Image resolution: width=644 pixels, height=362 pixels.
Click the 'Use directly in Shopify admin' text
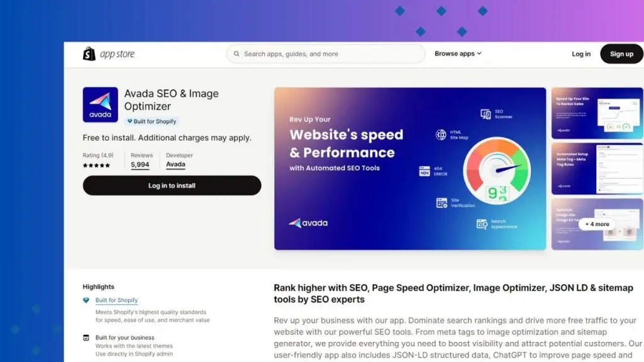(x=134, y=354)
